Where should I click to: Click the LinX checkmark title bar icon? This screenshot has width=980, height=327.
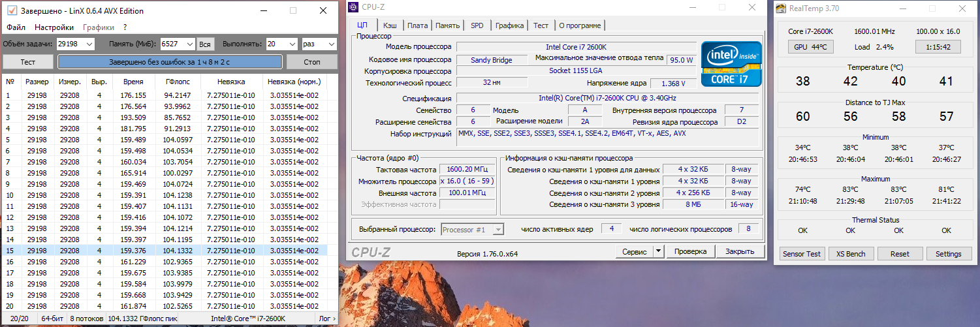click(x=11, y=11)
